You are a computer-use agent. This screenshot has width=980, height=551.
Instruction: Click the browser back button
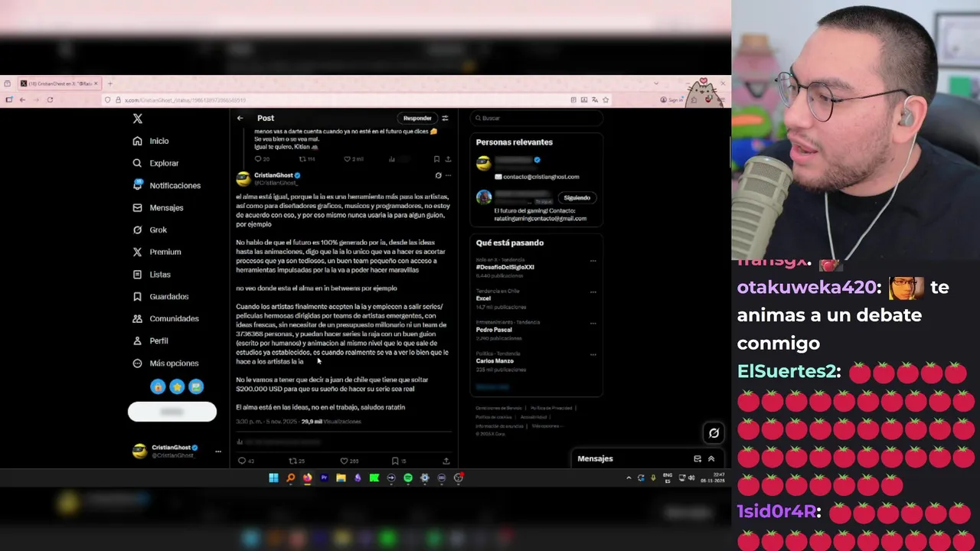[x=22, y=99]
